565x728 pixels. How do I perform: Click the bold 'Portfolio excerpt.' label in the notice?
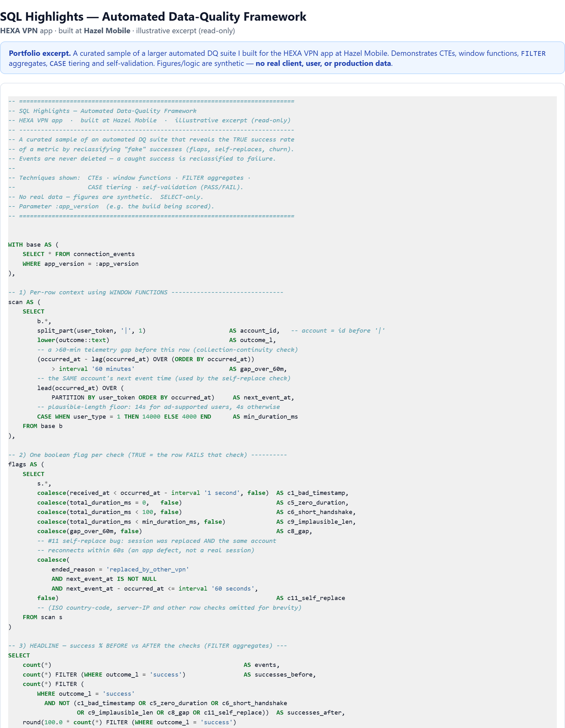40,53
